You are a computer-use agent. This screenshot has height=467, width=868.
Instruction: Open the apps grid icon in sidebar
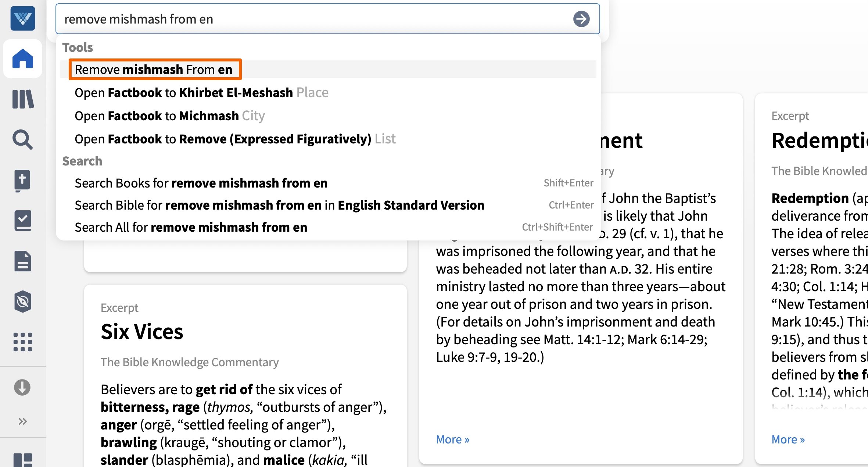23,342
